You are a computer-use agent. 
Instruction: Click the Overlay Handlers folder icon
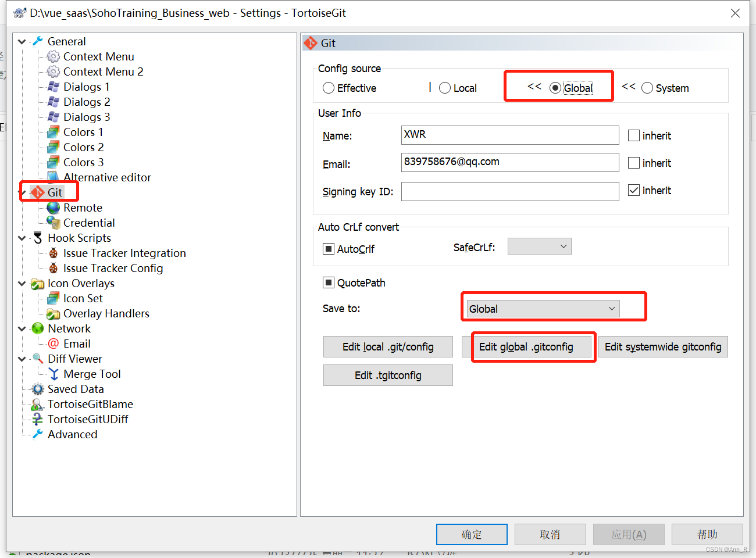point(54,313)
